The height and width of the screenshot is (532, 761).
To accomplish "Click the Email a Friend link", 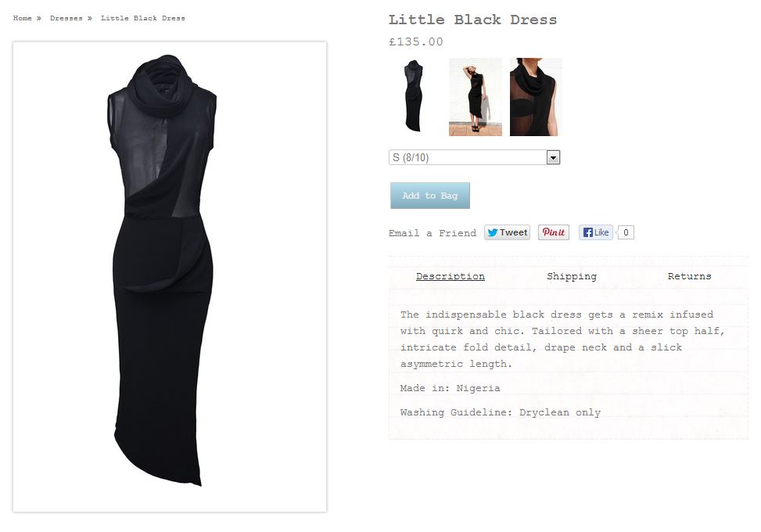I will [433, 233].
